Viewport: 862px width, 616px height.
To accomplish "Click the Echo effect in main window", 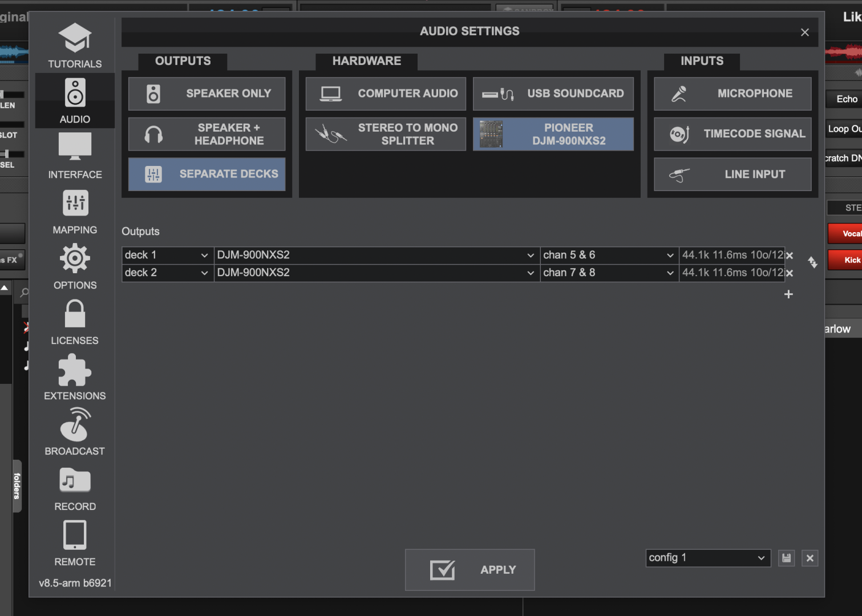I will [845, 99].
